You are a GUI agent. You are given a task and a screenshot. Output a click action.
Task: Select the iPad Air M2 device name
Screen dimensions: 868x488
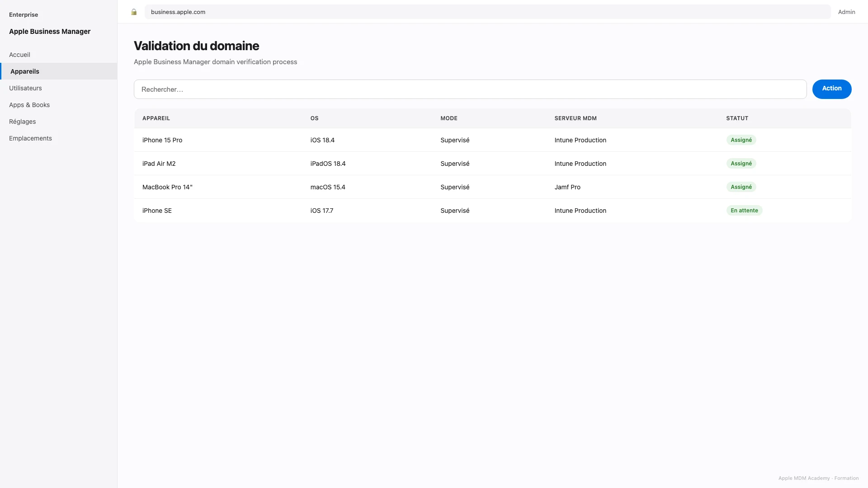click(x=159, y=164)
